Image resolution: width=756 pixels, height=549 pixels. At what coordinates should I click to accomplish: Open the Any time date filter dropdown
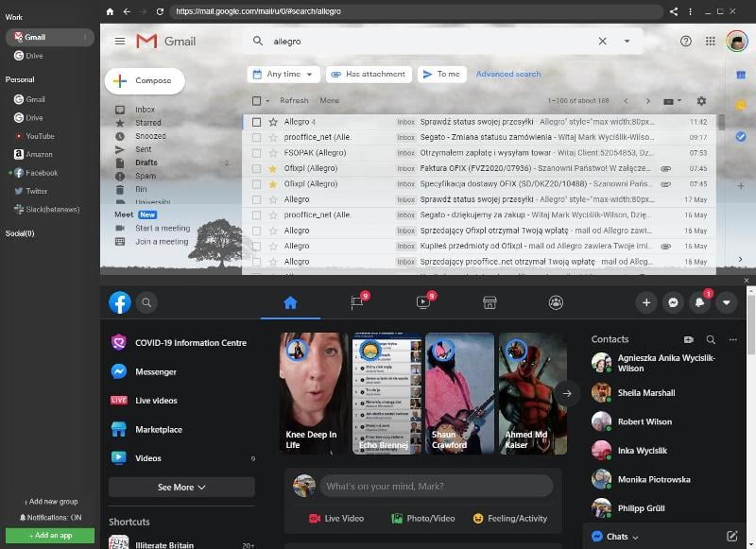click(283, 75)
